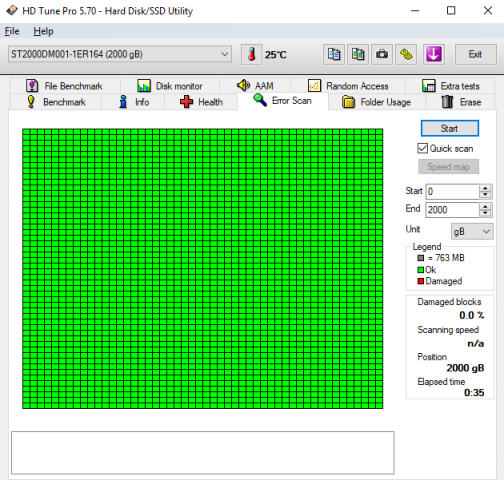Close the HD Tune Pro window

488,11
